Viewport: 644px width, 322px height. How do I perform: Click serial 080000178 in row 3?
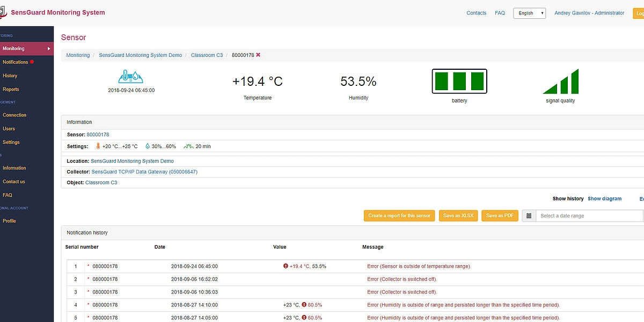(x=105, y=292)
